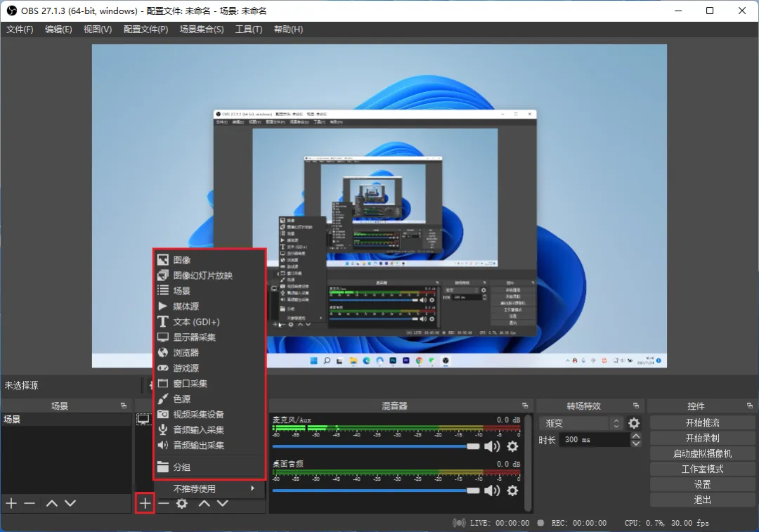This screenshot has width=759, height=532.
Task: Select the display capture source row
Action: (x=144, y=420)
